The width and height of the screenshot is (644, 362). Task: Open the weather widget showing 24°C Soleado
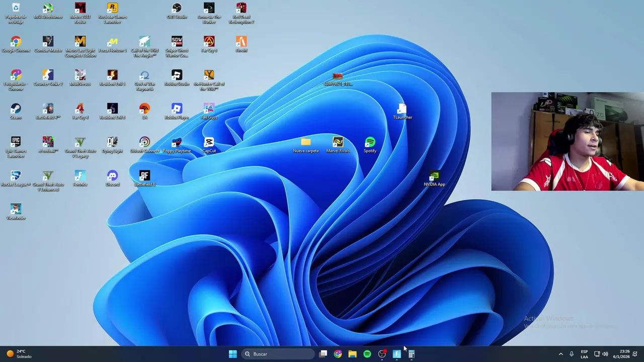coord(20,354)
